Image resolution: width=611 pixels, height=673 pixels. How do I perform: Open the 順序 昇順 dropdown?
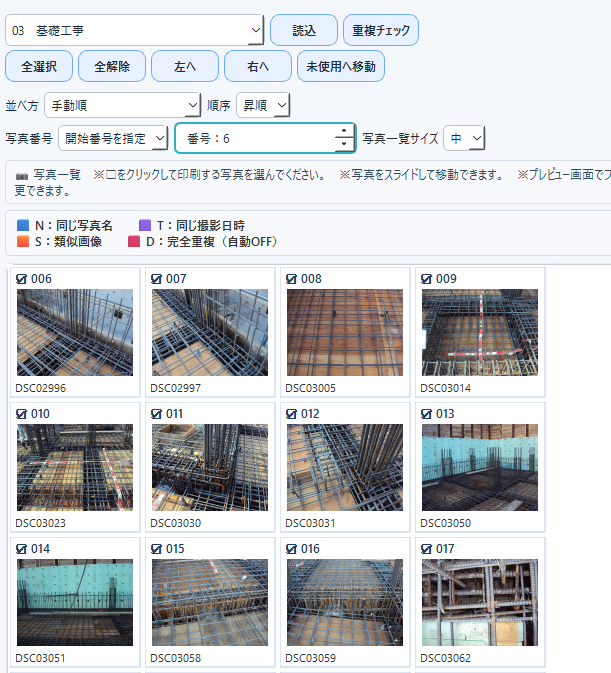click(263, 105)
